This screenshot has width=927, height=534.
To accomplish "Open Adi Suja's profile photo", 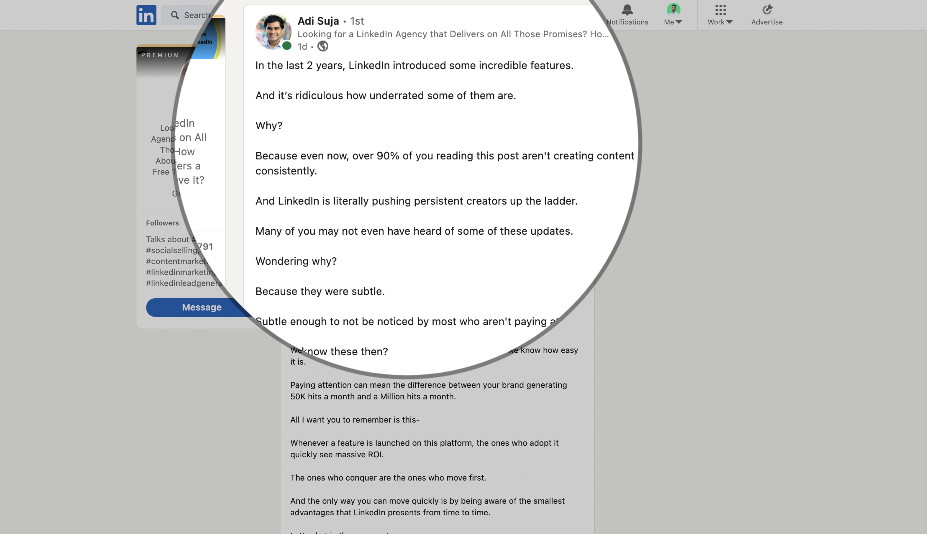I will coord(273,31).
